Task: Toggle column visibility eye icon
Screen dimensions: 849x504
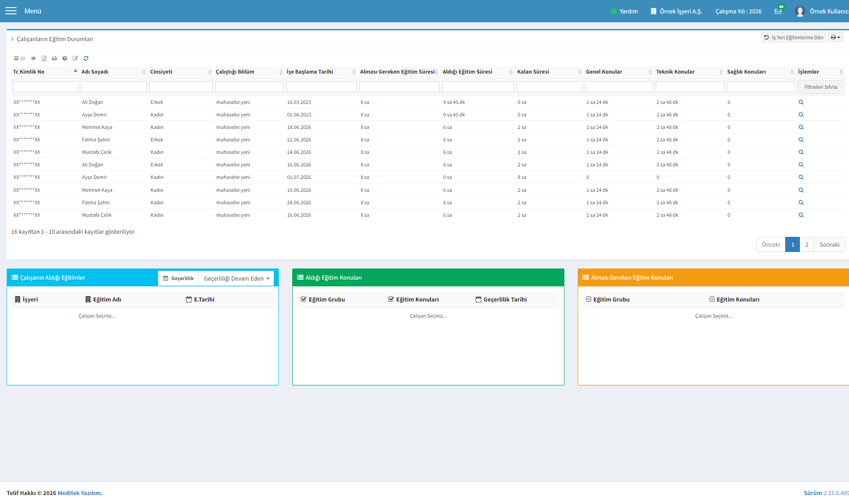Action: click(33, 58)
